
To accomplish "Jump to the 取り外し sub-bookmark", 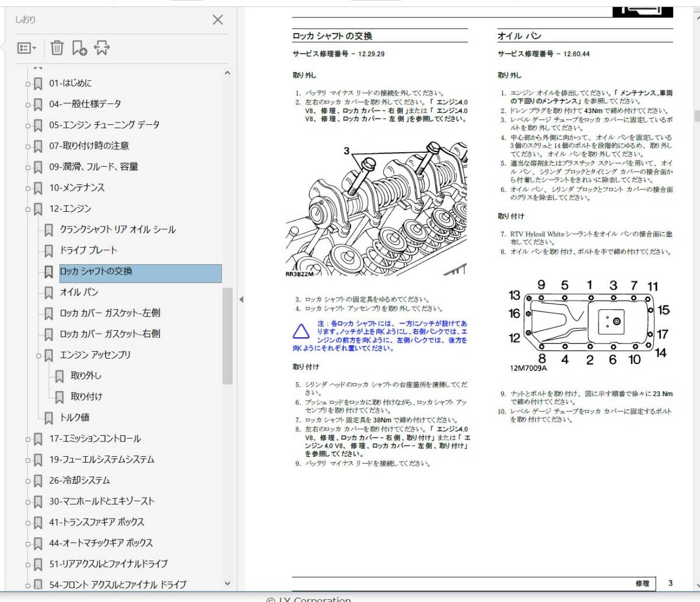I will click(86, 376).
